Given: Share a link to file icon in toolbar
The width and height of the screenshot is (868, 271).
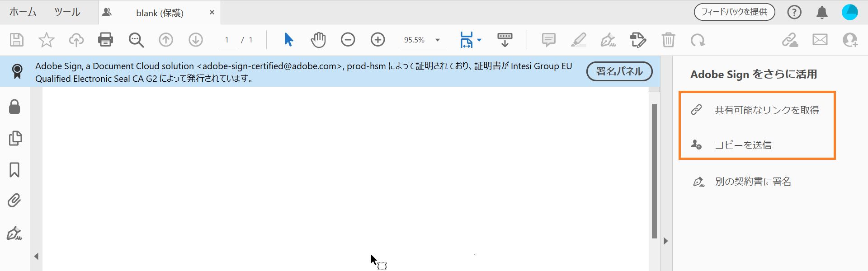Looking at the screenshot, I should click(x=790, y=40).
